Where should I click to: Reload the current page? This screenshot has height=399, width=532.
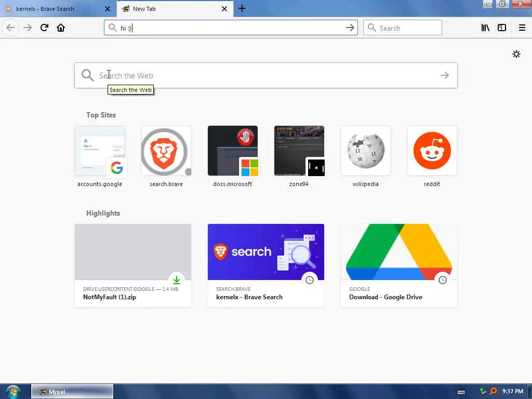coord(44,28)
